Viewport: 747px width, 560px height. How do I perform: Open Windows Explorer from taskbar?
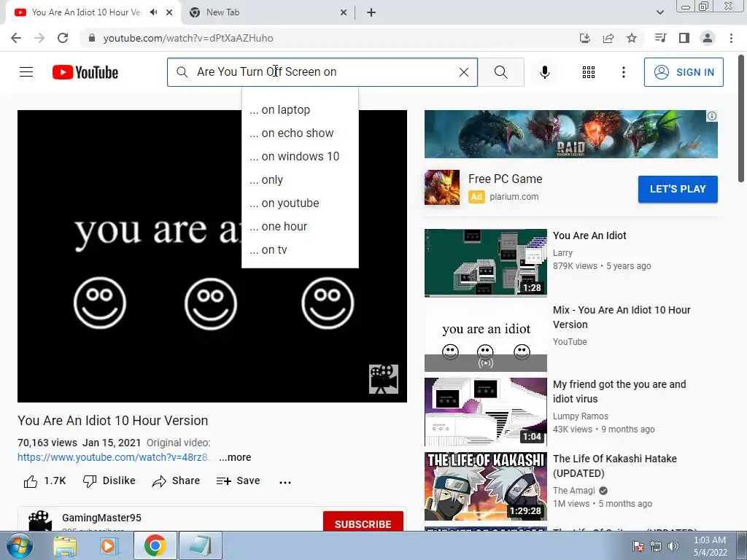[x=65, y=546]
